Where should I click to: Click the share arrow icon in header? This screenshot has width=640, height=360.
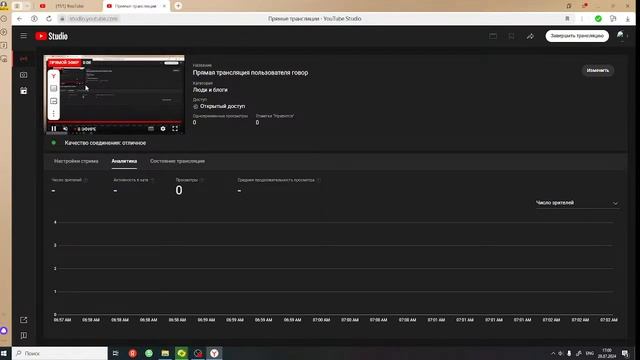[530, 36]
